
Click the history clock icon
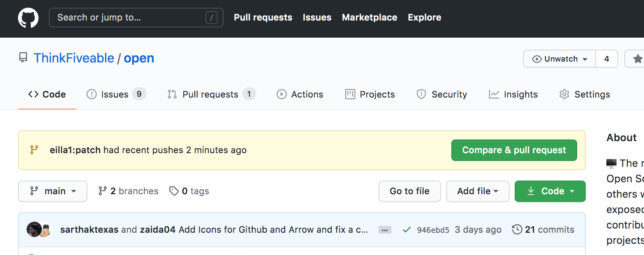click(x=517, y=230)
